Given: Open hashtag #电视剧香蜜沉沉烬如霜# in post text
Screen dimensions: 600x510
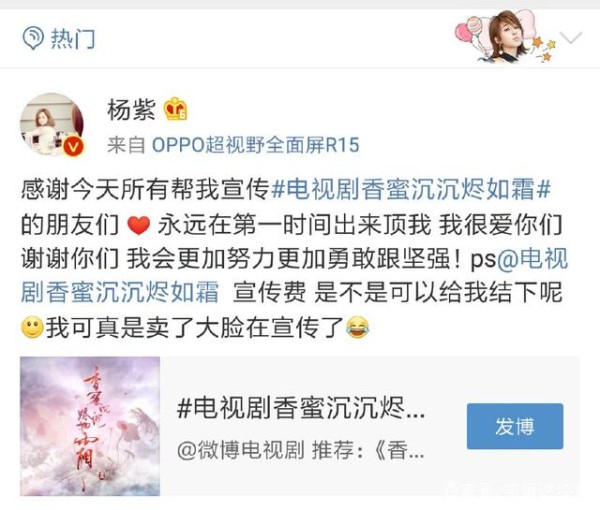Looking at the screenshot, I should tap(411, 189).
